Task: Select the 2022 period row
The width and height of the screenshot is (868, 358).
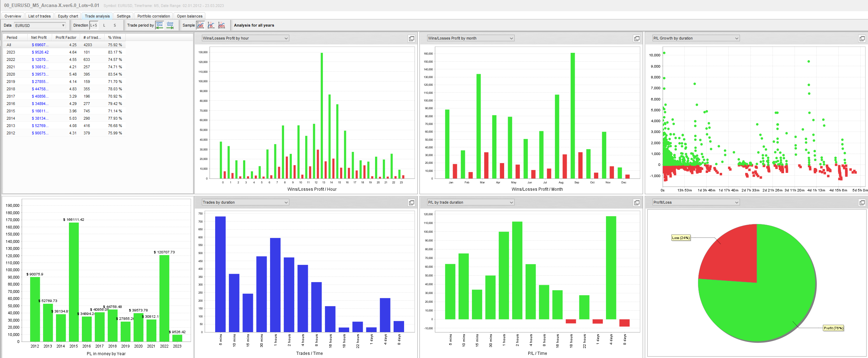Action: click(64, 59)
